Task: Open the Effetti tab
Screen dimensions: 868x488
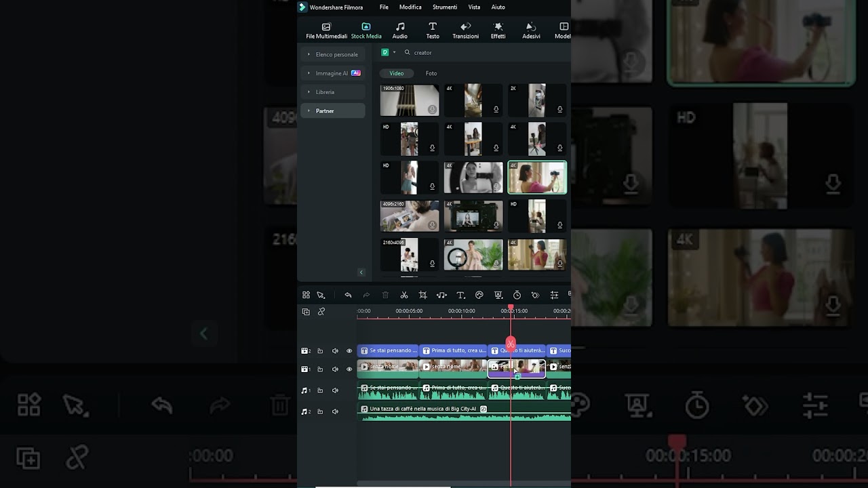Action: (x=498, y=30)
